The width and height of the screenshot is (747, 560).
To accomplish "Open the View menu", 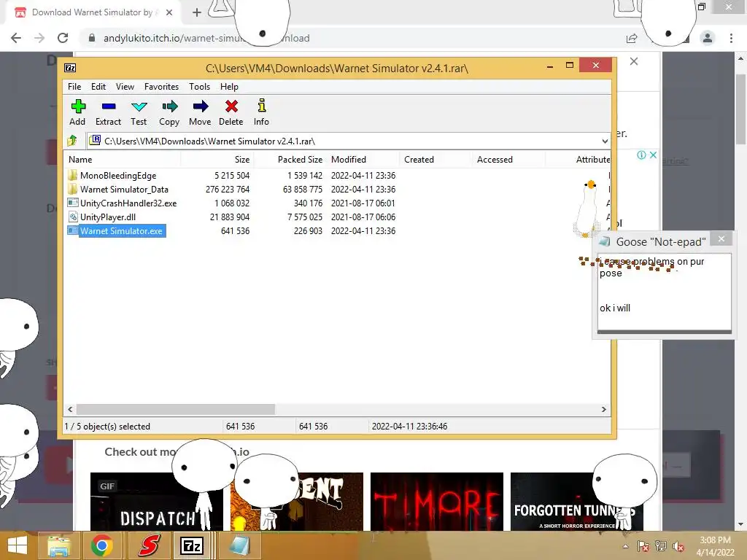I will tap(125, 87).
